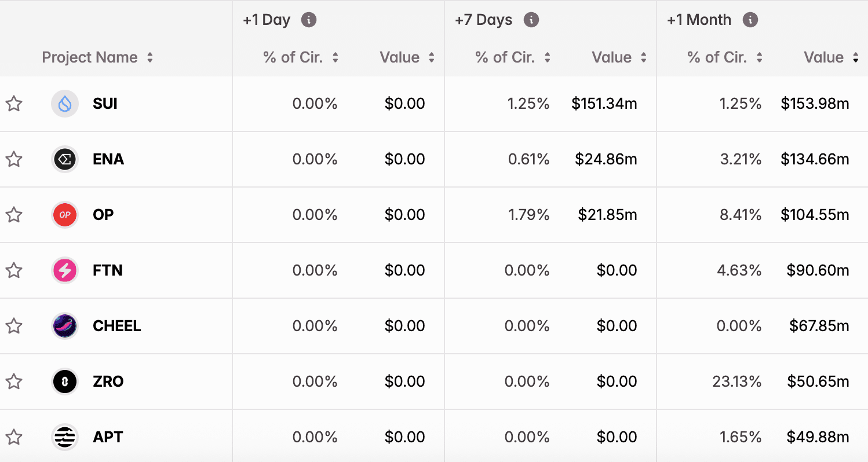
Task: Star the APT row as favorite
Action: coord(14,437)
